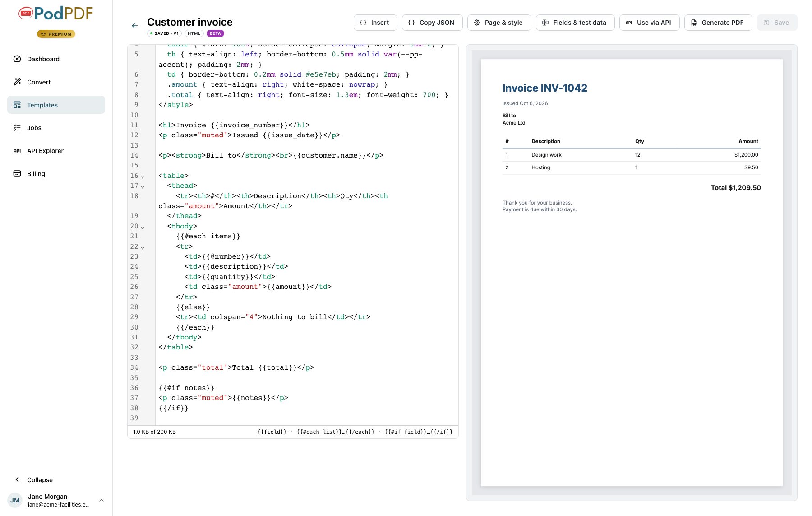Click Use via API button
The height and width of the screenshot is (516, 812).
(x=650, y=23)
